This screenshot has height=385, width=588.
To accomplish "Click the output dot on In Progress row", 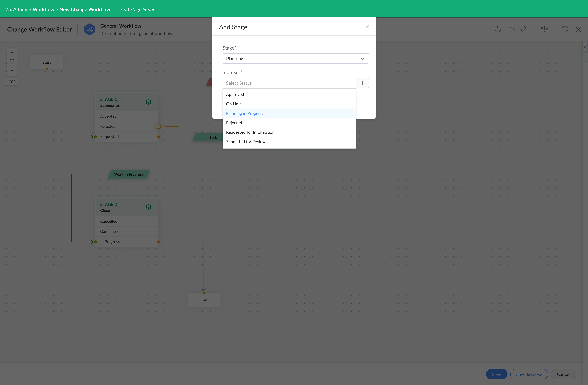I will [158, 242].
